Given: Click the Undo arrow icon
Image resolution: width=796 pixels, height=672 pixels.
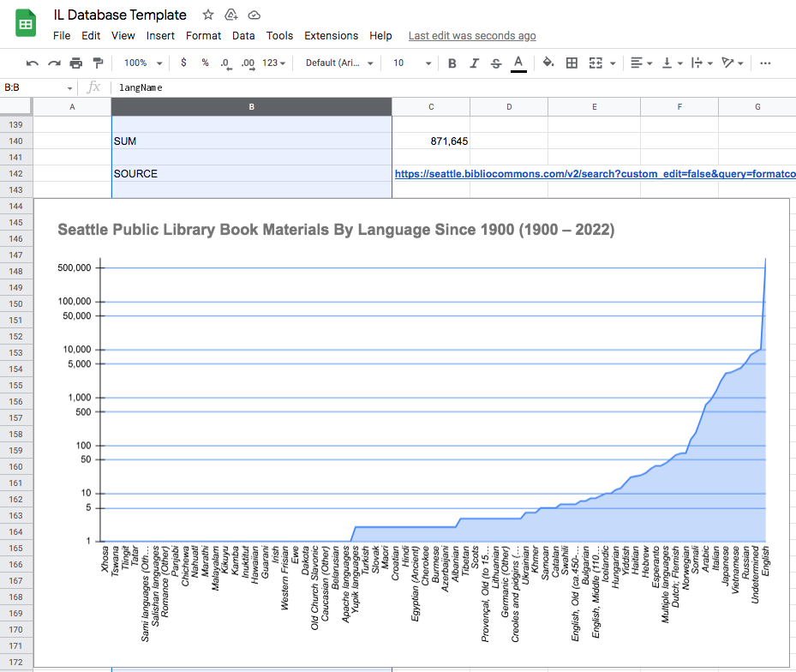Looking at the screenshot, I should (x=33, y=63).
